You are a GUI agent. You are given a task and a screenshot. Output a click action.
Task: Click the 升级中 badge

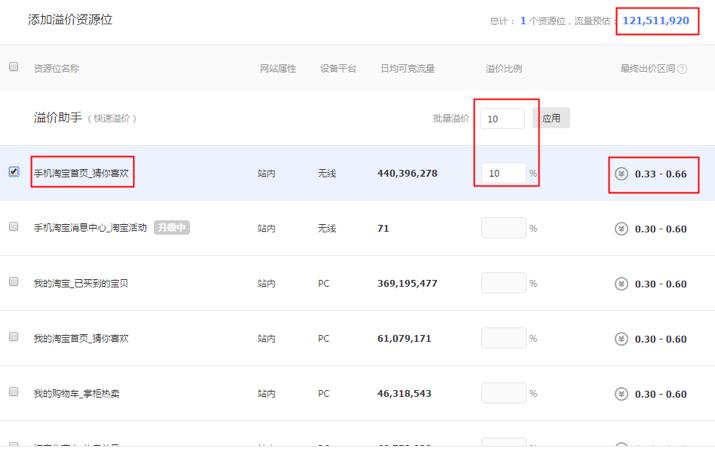[x=172, y=228]
